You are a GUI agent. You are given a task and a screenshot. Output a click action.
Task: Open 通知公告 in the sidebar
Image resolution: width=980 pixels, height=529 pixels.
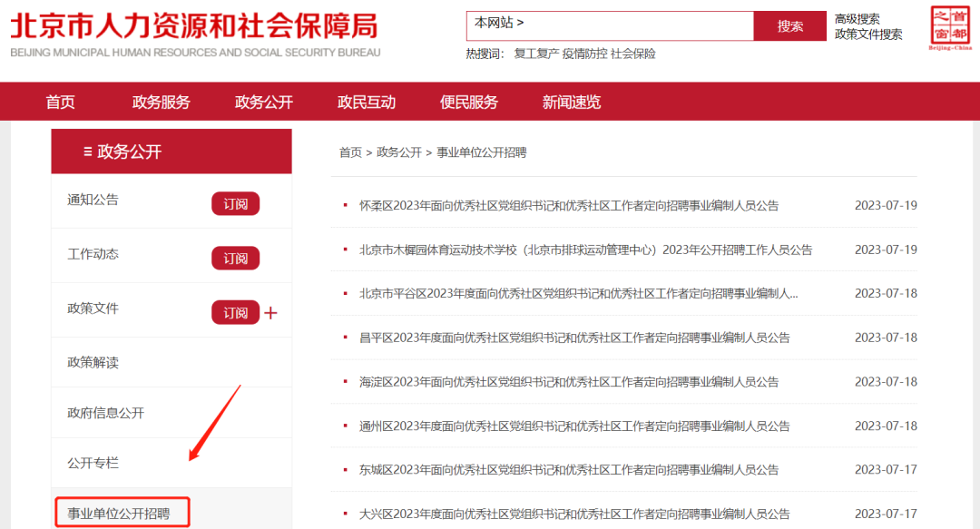coord(93,201)
